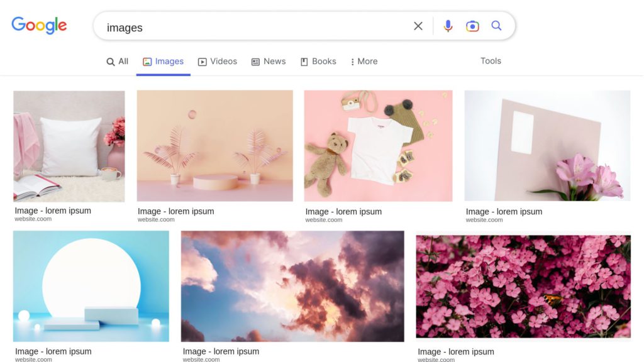Open the pink envelope with lilies image
The image size is (644, 362).
click(x=547, y=146)
